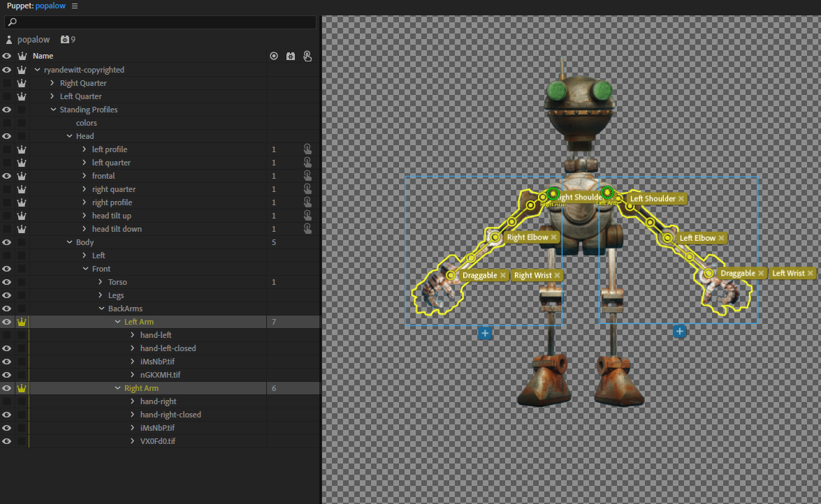Click the blue plus button below the left arm
Viewport: 821px width, 504px height.
tap(680, 332)
